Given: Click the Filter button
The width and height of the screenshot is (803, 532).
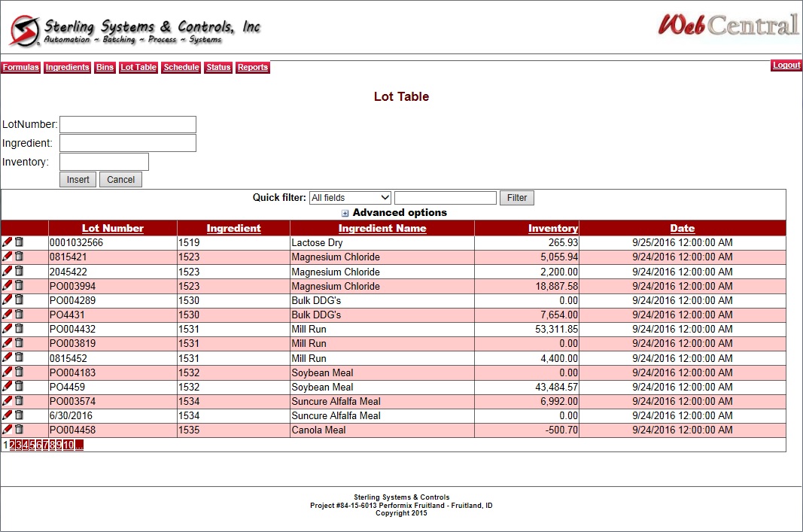Looking at the screenshot, I should point(516,198).
